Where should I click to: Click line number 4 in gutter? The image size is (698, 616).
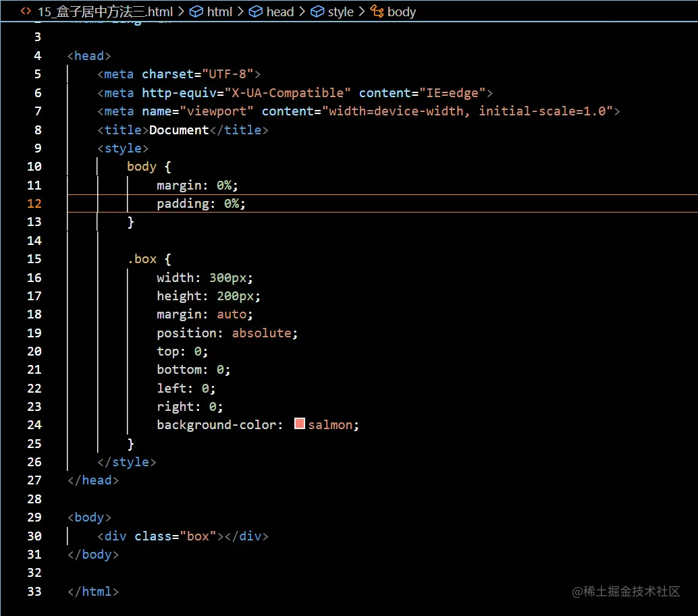tap(37, 56)
